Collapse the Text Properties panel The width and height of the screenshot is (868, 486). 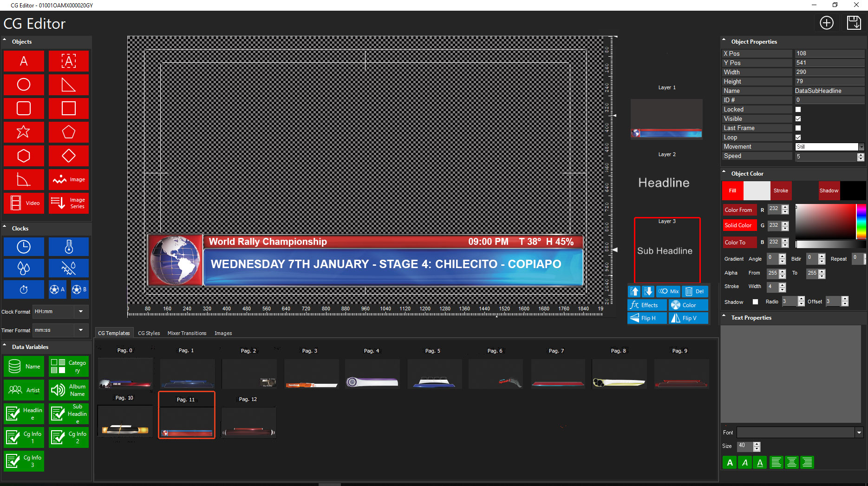point(724,316)
